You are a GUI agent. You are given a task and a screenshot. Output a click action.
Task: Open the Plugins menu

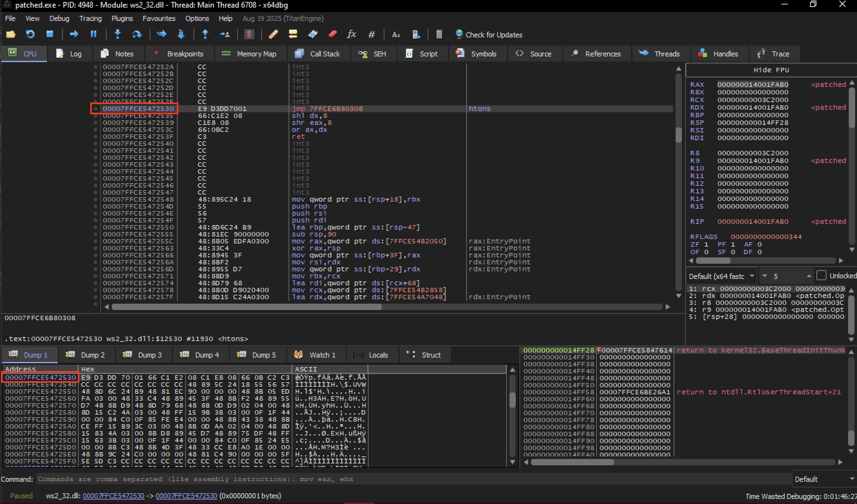(122, 18)
